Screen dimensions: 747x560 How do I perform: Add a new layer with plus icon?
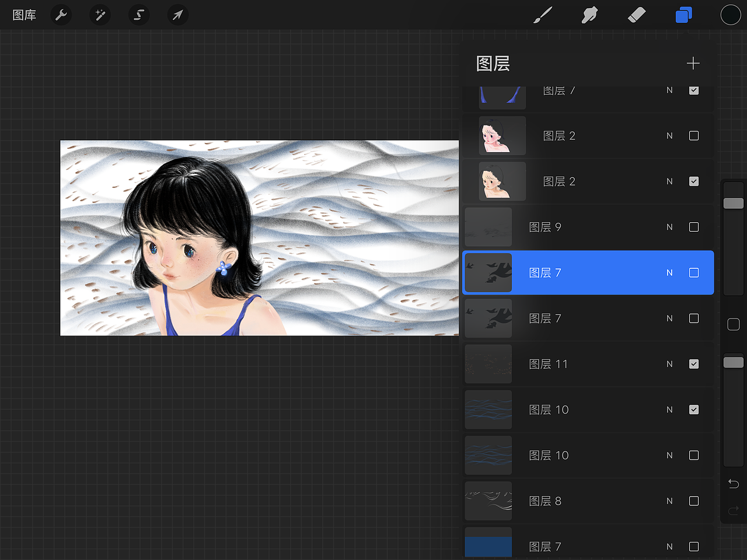[x=693, y=63]
